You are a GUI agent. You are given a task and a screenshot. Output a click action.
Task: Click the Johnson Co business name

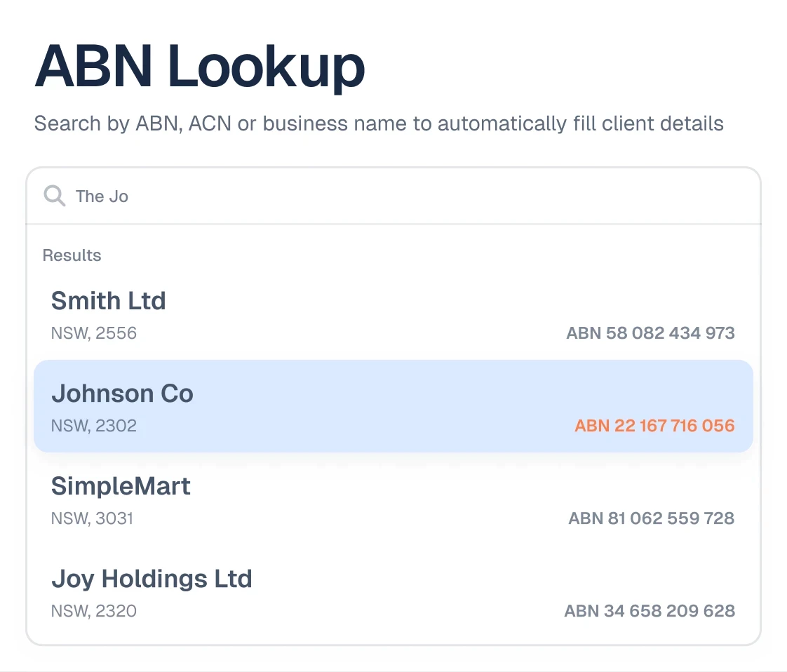coord(123,394)
